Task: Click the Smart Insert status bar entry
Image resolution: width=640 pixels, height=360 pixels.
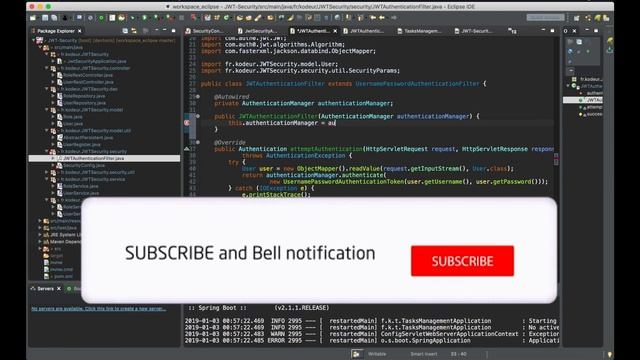Action: coord(424,354)
